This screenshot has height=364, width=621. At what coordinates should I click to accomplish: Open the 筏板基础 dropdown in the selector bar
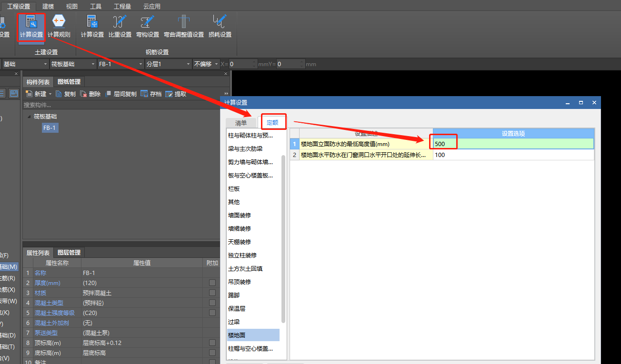click(x=73, y=64)
